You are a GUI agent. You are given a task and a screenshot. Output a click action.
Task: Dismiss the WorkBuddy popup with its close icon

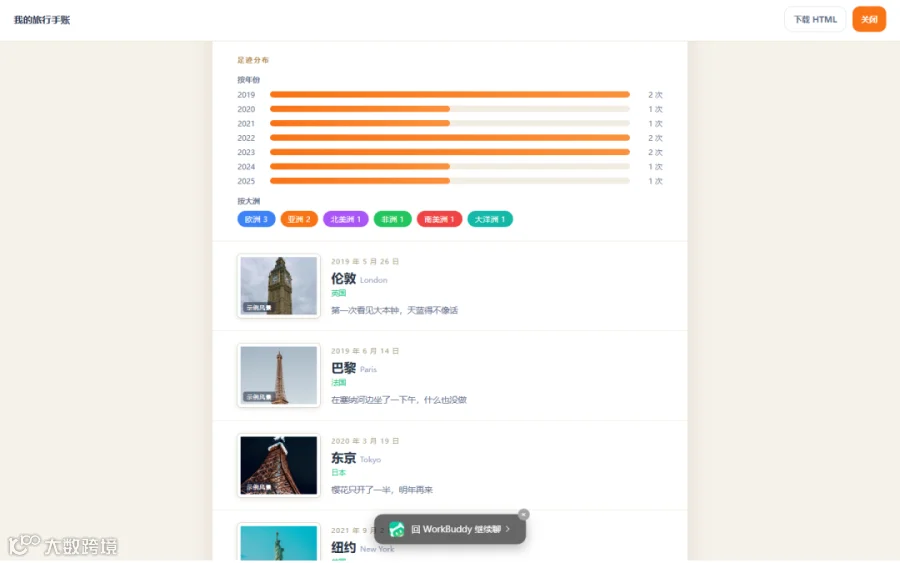[523, 514]
